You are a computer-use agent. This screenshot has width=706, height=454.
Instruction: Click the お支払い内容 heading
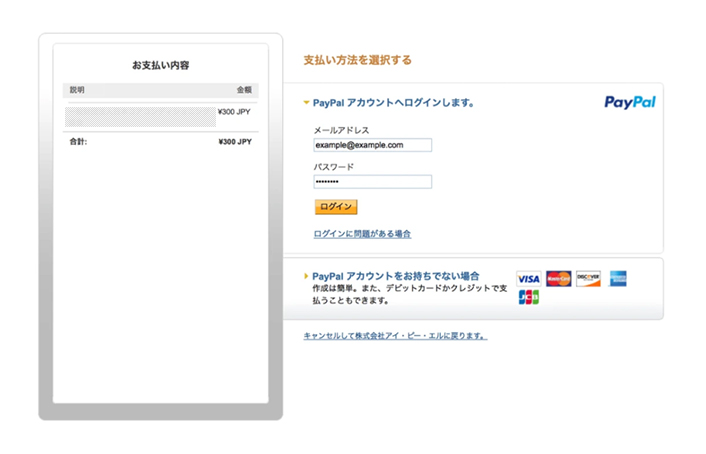[x=161, y=65]
